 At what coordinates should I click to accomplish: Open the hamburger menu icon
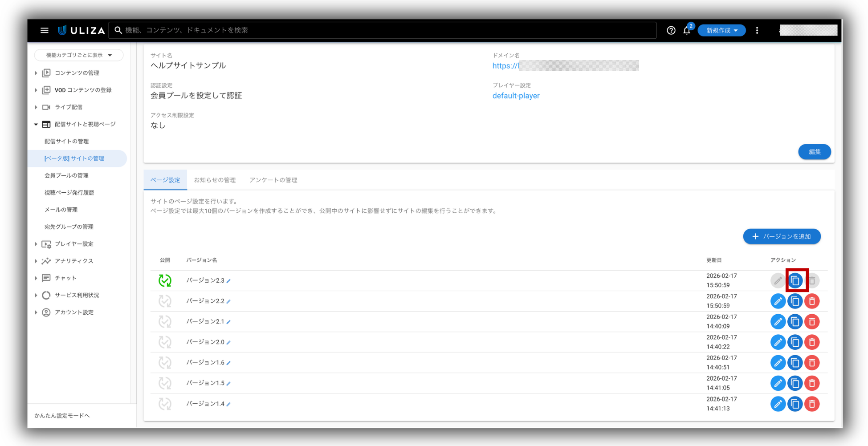[x=45, y=30]
